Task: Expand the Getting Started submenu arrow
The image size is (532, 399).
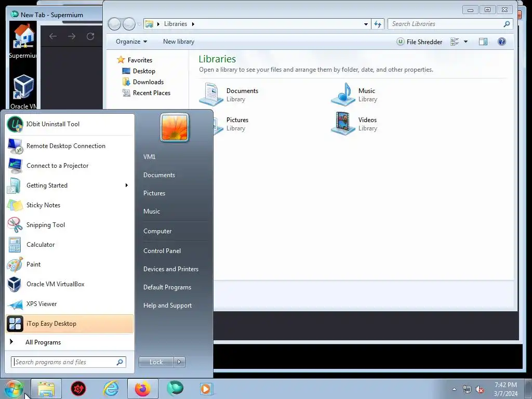Action: tap(127, 185)
